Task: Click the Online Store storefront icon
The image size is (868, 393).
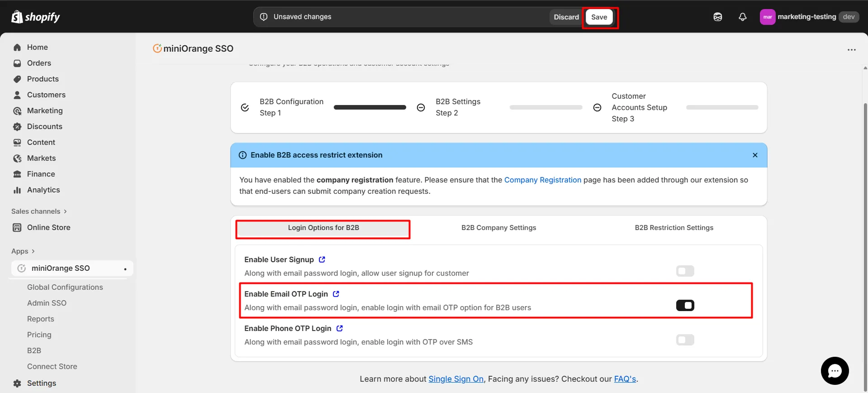Action: [x=17, y=228]
